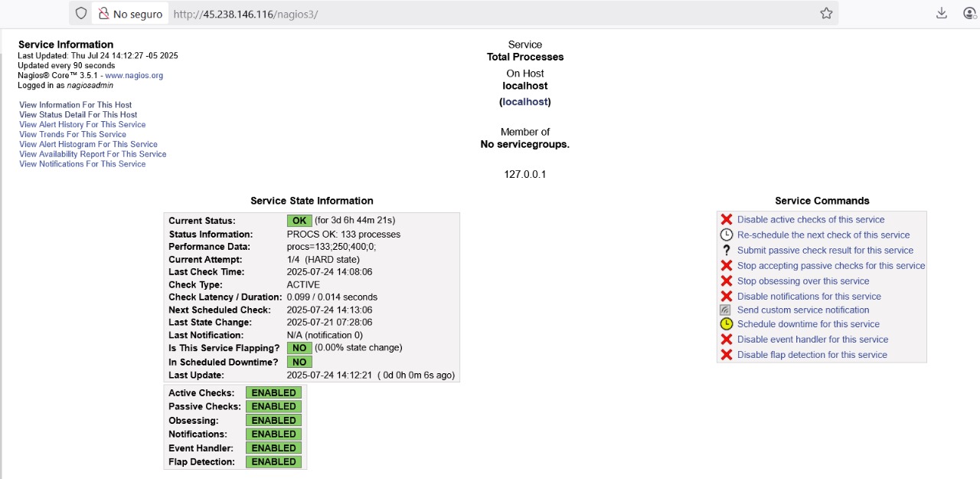Click Disable notifications for this service link
Image resolution: width=980 pixels, height=479 pixels.
pyautogui.click(x=808, y=297)
